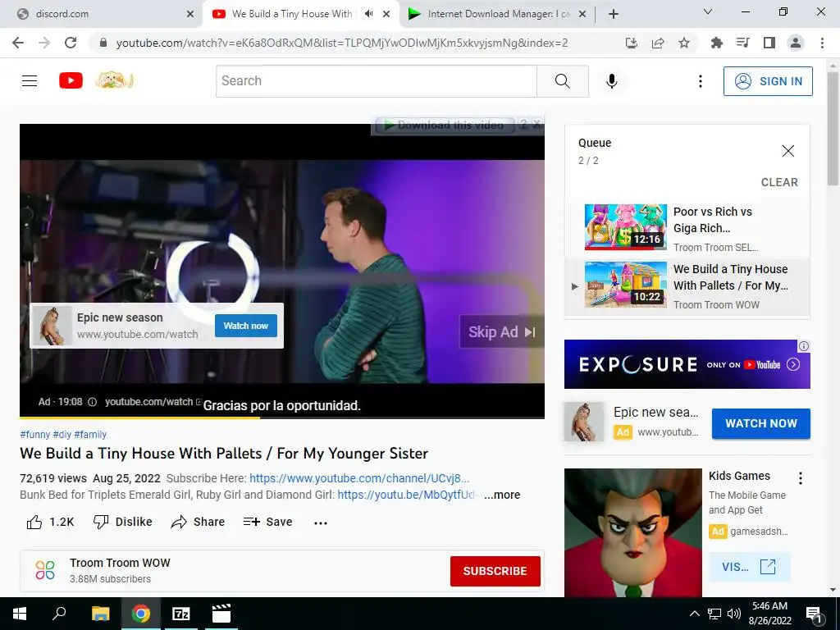Click CLEAR in the Queue panel
This screenshot has width=840, height=630.
click(779, 182)
